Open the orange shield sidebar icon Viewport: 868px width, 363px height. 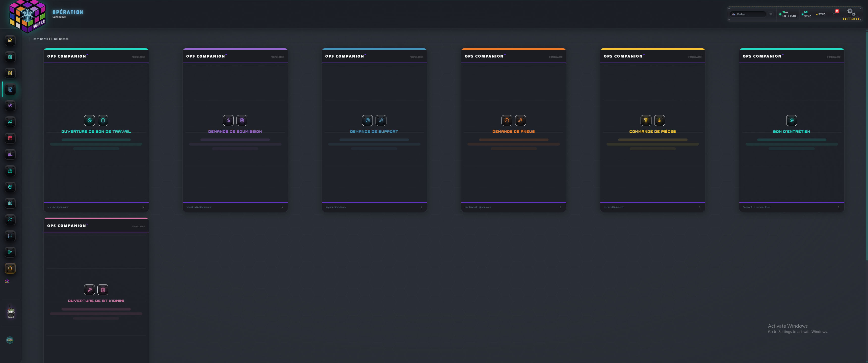(x=10, y=268)
